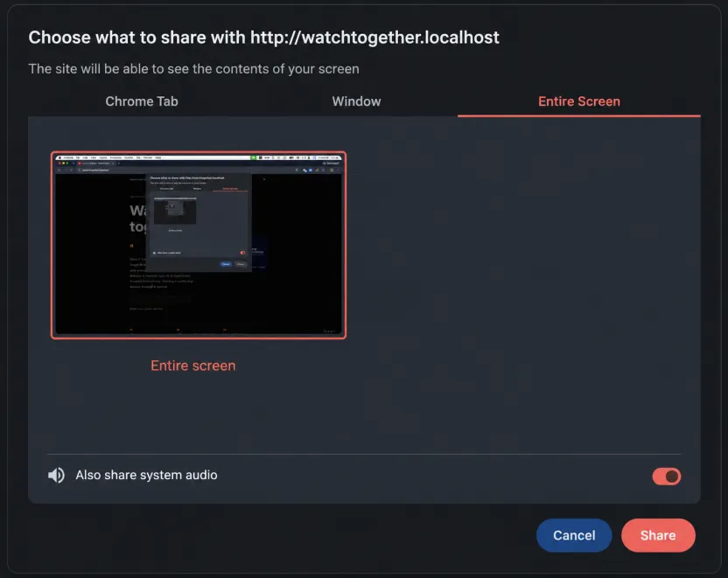Viewport: 728px width, 578px height.
Task: Select the Entire Screen tab
Action: coord(579,101)
